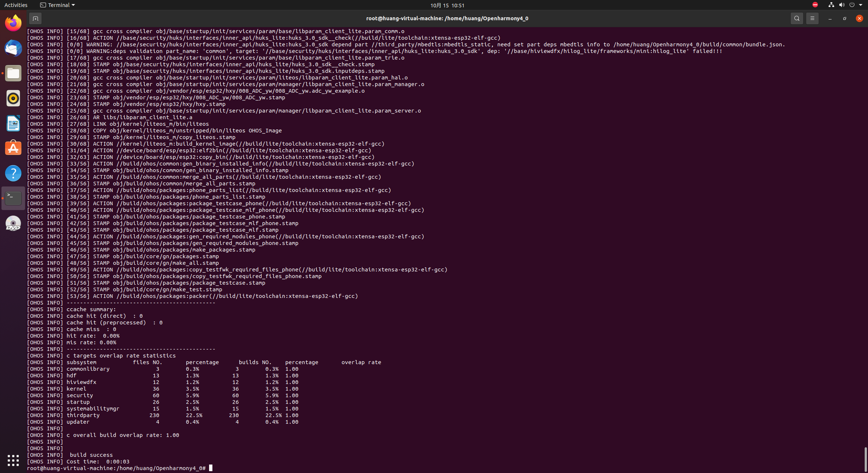Open new terminal tab button
The width and height of the screenshot is (868, 473).
(x=35, y=18)
